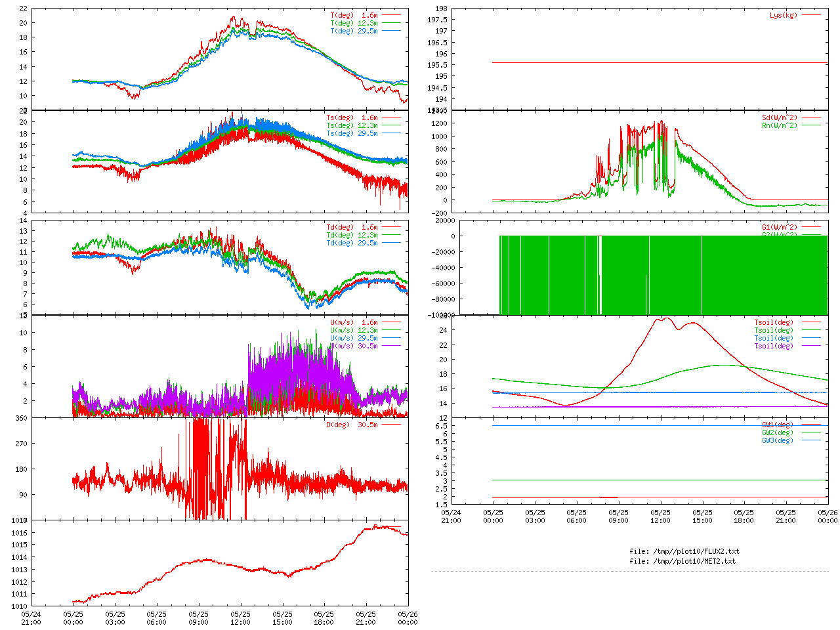Select the GW3(deg) legend label
This screenshot has width=840, height=630.
coord(778,441)
